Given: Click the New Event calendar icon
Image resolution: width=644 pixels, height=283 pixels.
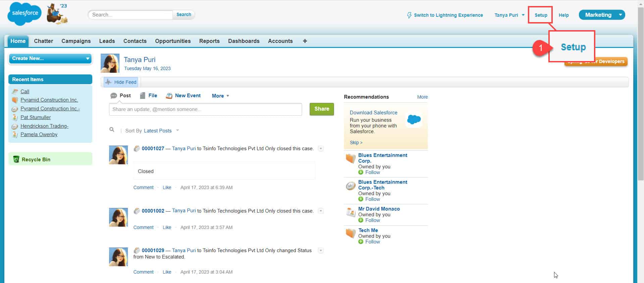Looking at the screenshot, I should click(169, 96).
